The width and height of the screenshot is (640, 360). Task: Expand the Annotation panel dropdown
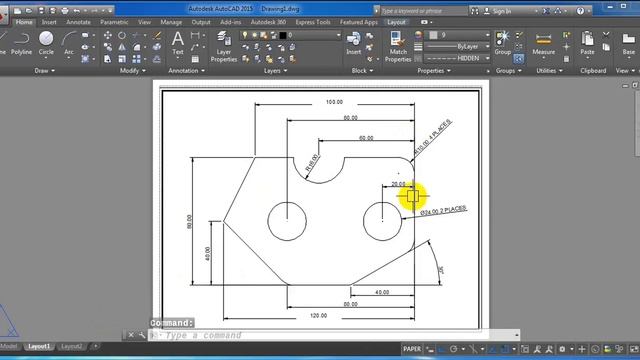(x=187, y=71)
